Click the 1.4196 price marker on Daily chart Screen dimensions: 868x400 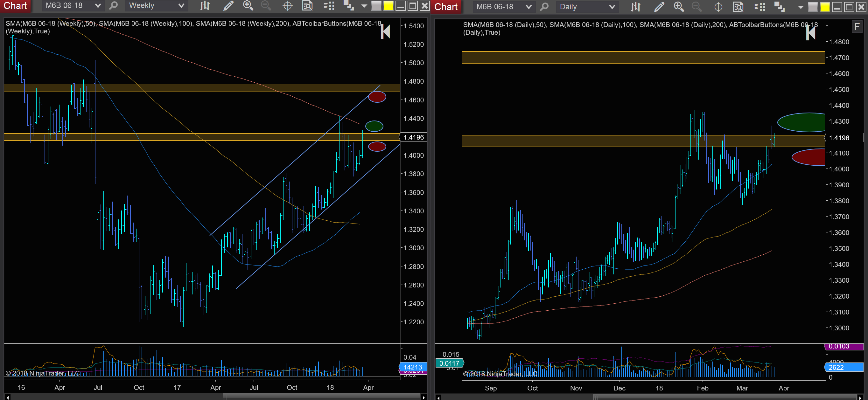click(844, 138)
